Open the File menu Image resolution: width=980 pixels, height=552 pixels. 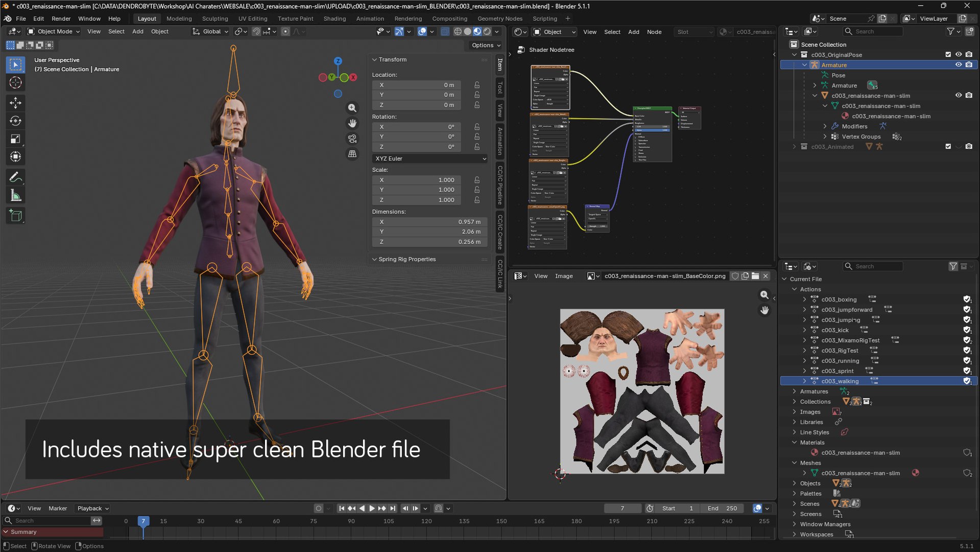pyautogui.click(x=21, y=18)
